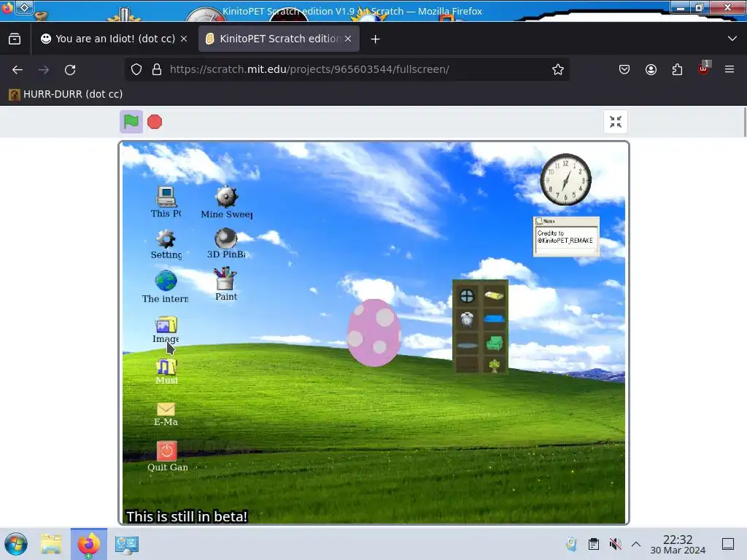Screen dimensions: 747x560
Task: Open Firefox View button
Action: (15, 39)
